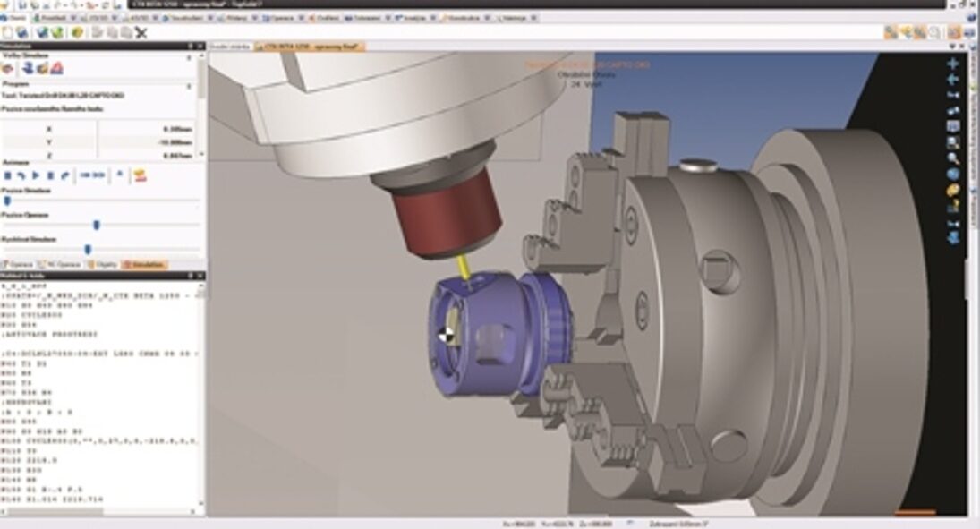
Task: Click the yellow palette icon on right toolbar
Action: 953,190
